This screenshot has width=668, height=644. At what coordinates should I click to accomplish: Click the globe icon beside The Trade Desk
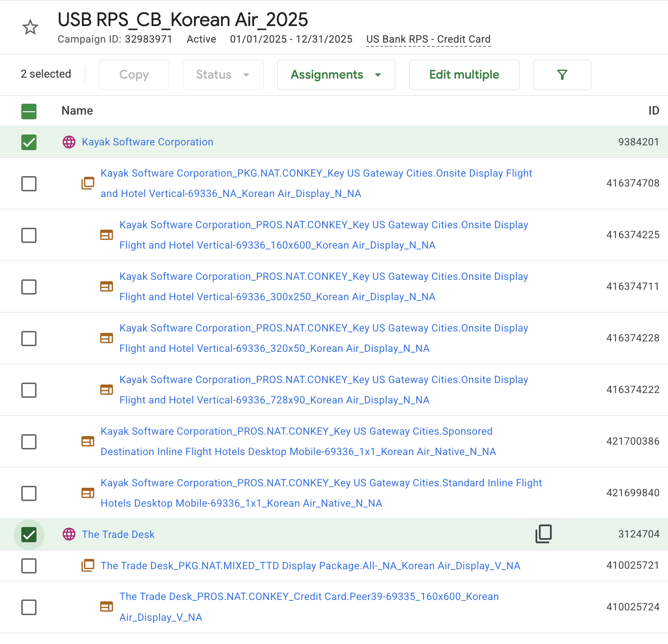point(69,534)
